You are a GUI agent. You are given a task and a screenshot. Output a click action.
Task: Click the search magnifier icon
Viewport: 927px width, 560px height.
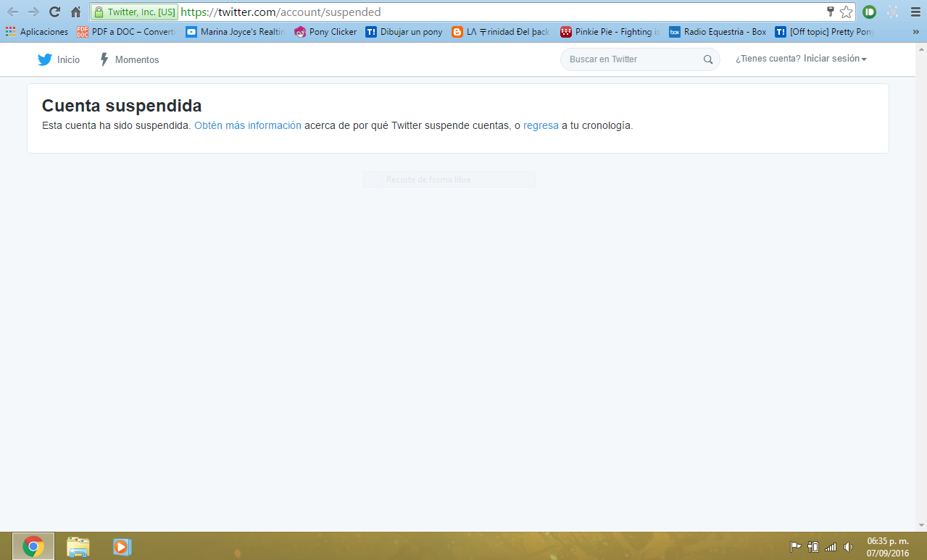point(708,59)
